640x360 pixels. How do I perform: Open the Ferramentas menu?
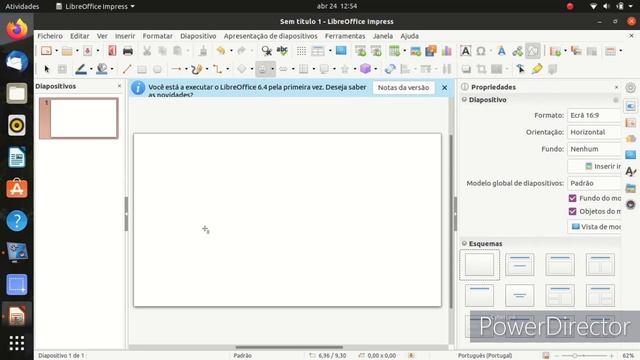345,36
